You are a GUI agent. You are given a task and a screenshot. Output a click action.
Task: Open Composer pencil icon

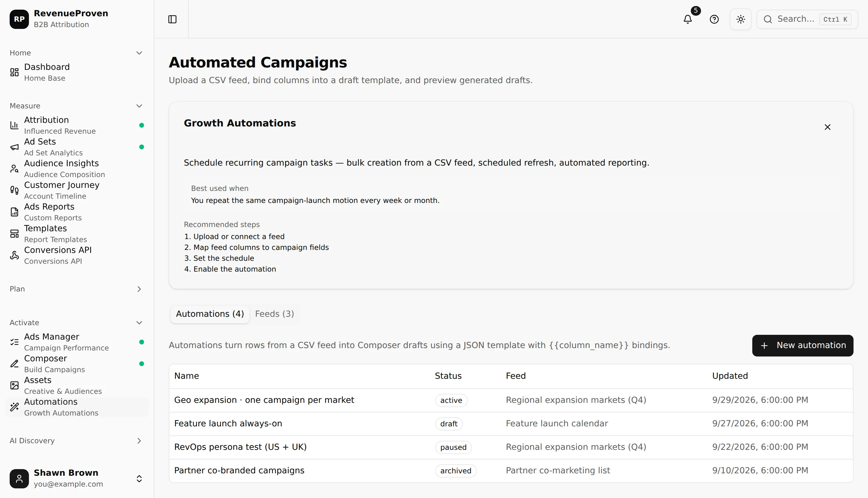click(14, 364)
